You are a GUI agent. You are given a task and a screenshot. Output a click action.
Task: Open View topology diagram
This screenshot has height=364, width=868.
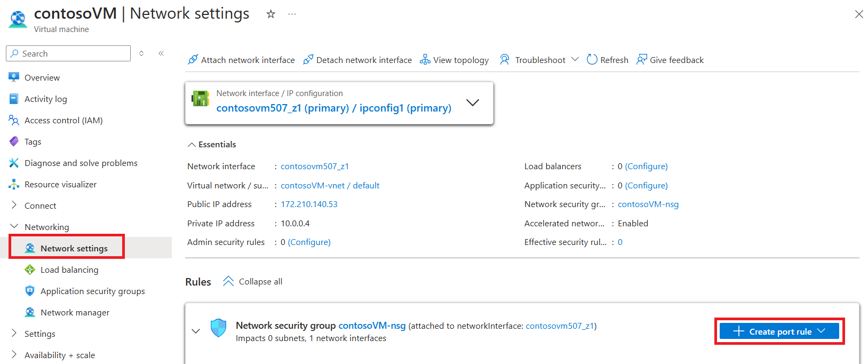coord(455,60)
